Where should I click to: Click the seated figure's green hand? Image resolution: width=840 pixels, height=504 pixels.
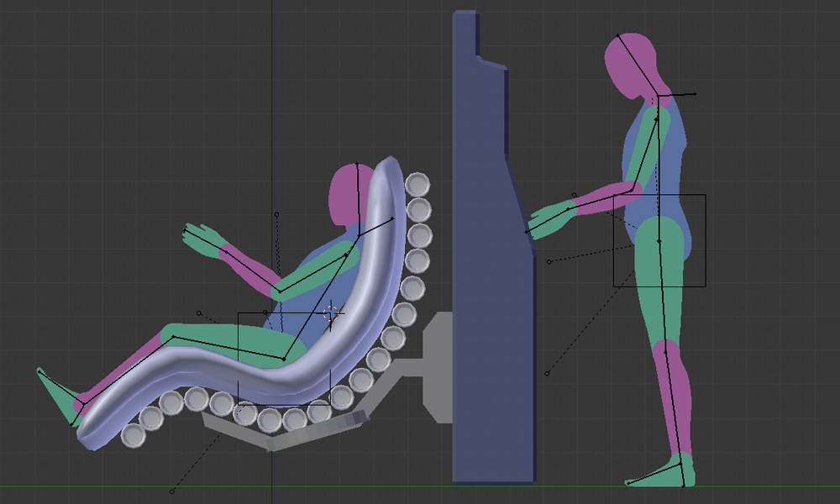[x=200, y=237]
